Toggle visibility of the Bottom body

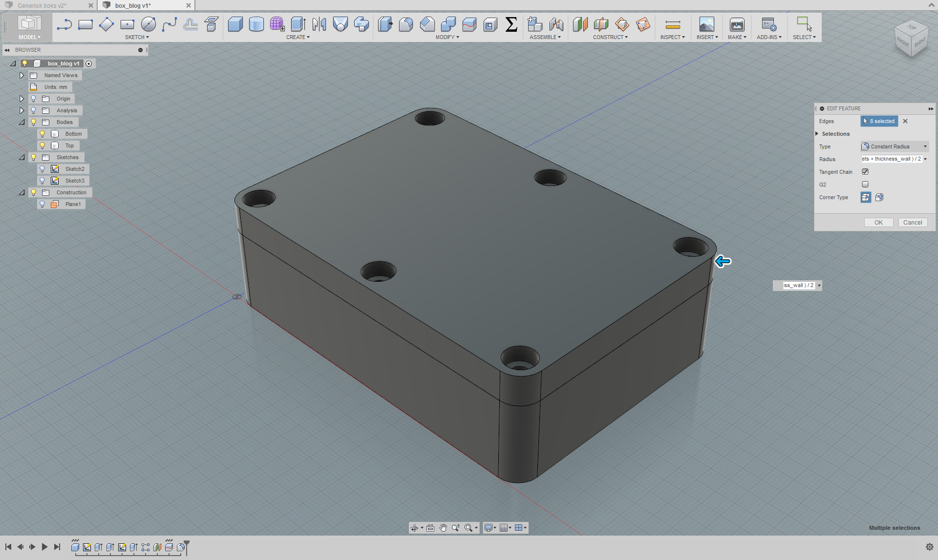pos(43,134)
